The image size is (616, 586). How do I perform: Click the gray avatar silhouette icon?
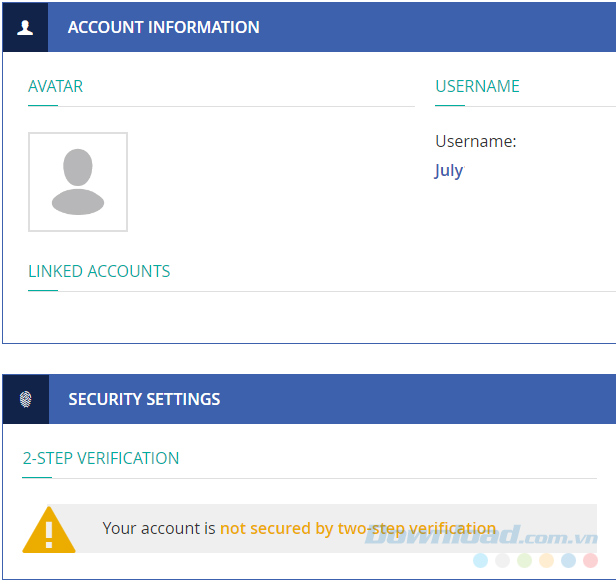click(x=78, y=182)
